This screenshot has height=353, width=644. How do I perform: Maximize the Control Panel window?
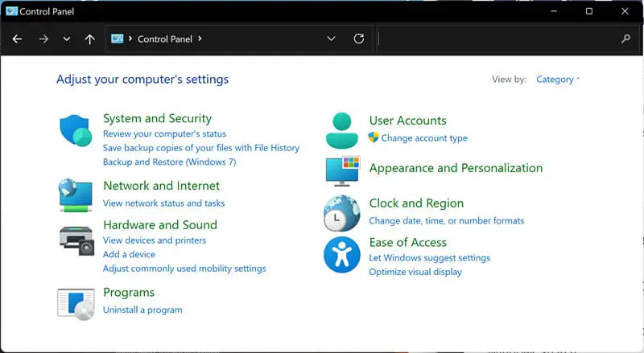pyautogui.click(x=589, y=11)
